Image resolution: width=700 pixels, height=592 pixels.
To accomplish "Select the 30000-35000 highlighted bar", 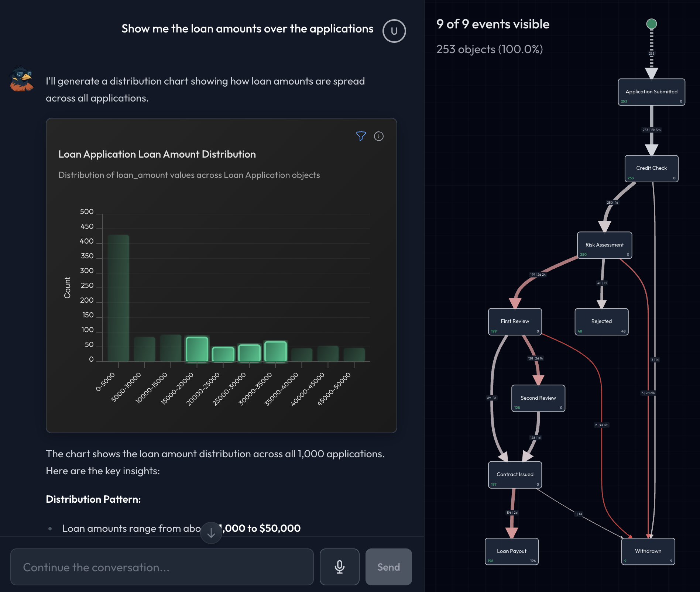I will pyautogui.click(x=275, y=351).
